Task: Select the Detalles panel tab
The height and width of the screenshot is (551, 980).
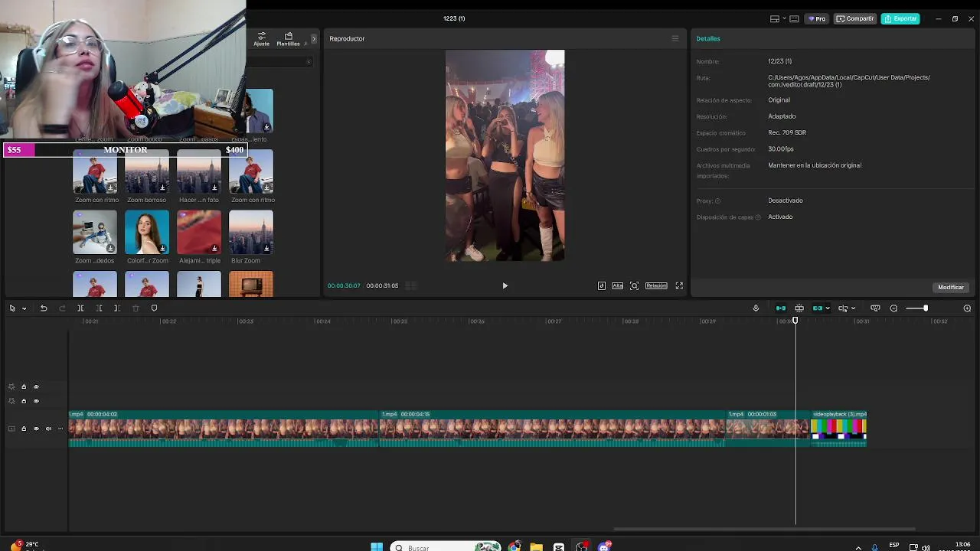Action: (x=708, y=38)
